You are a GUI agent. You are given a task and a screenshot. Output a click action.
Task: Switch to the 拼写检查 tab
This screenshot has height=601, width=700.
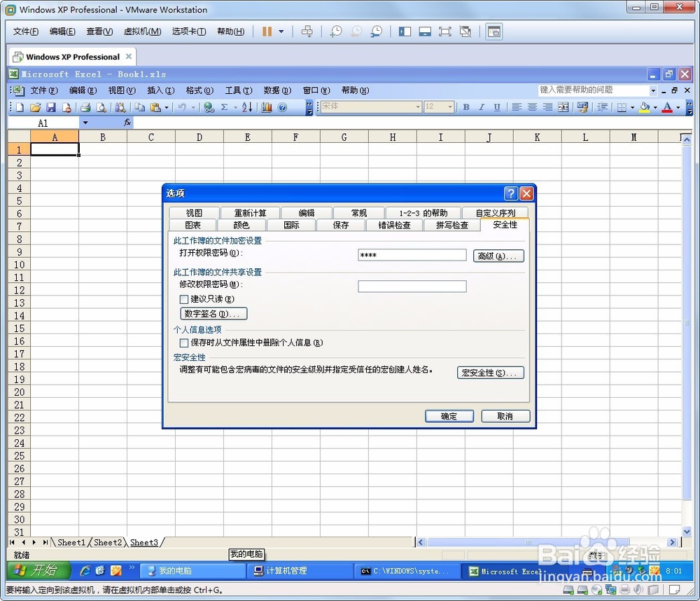451,226
